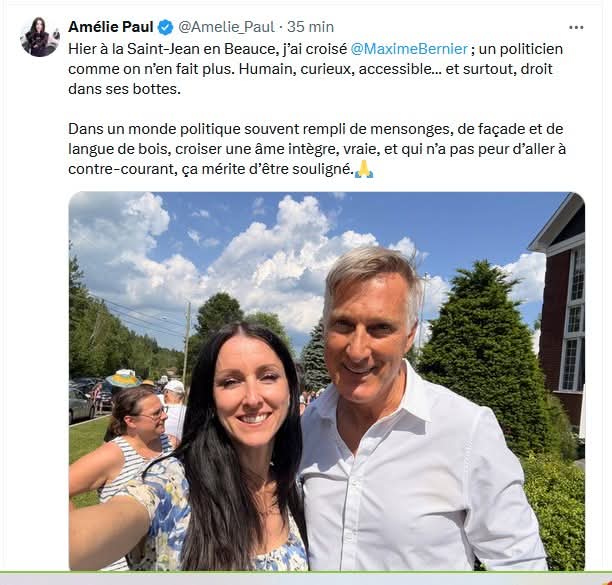612x585 pixels.
Task: Open the @MaximeBernier mention
Action: coord(409,49)
